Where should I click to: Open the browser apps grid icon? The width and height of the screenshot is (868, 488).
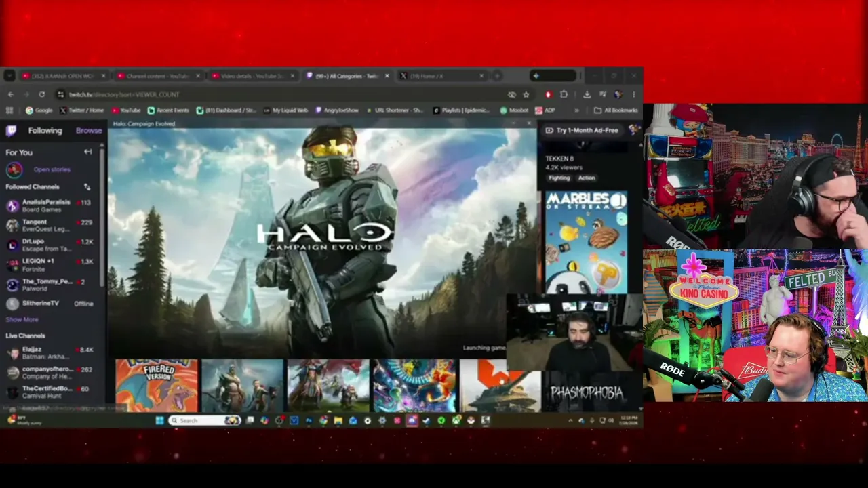click(x=9, y=110)
